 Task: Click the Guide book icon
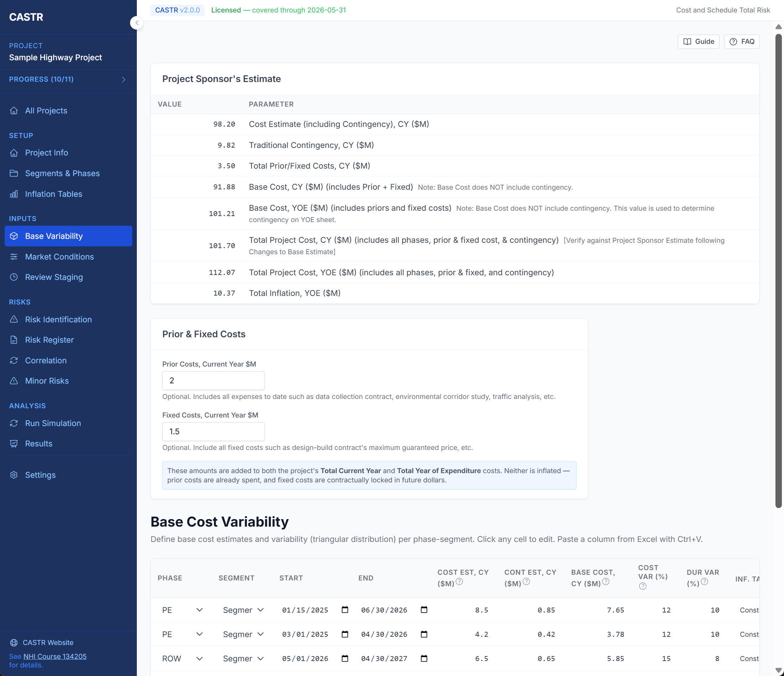[x=687, y=42]
